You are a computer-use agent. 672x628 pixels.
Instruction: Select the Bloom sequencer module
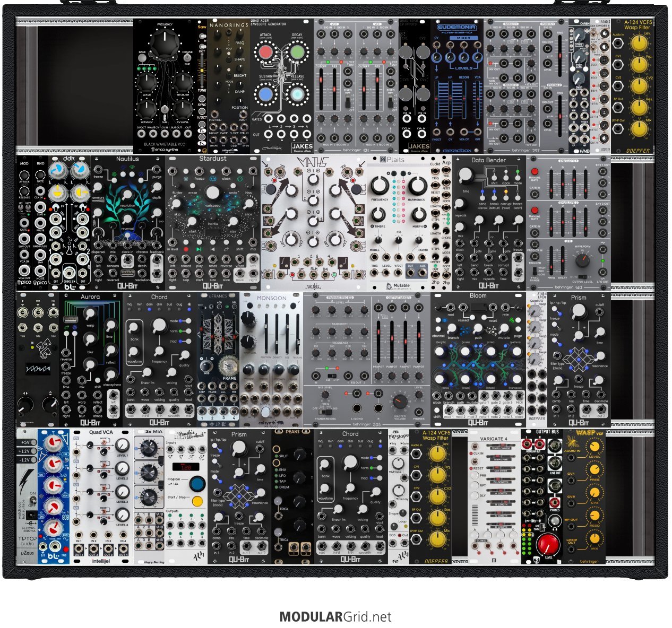pyautogui.click(x=478, y=359)
